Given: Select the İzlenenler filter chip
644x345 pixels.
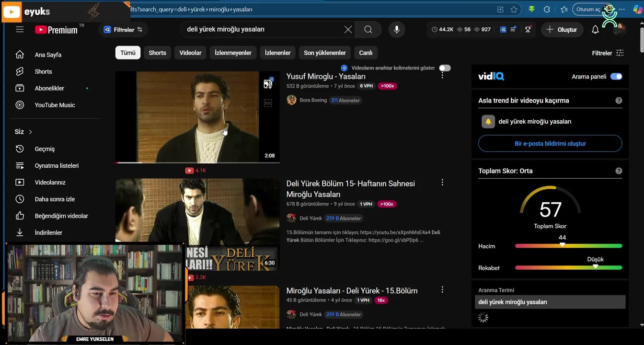Looking at the screenshot, I should coord(278,53).
